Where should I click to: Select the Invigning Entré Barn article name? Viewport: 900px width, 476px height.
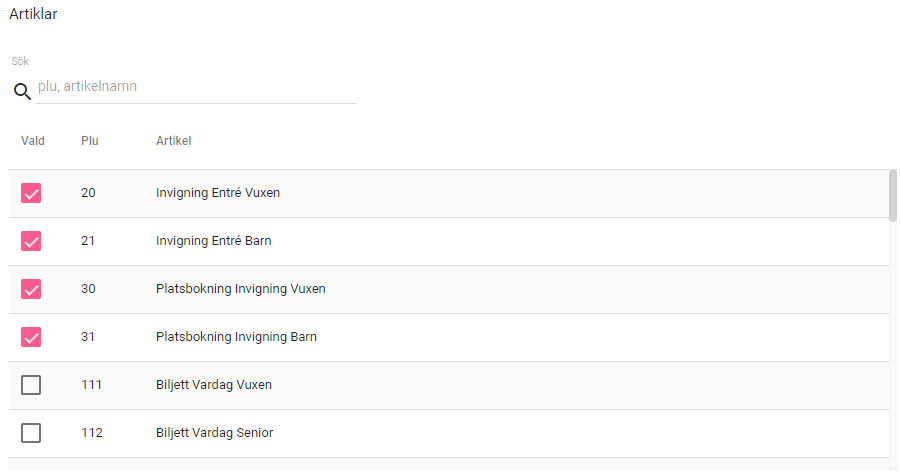click(x=214, y=241)
